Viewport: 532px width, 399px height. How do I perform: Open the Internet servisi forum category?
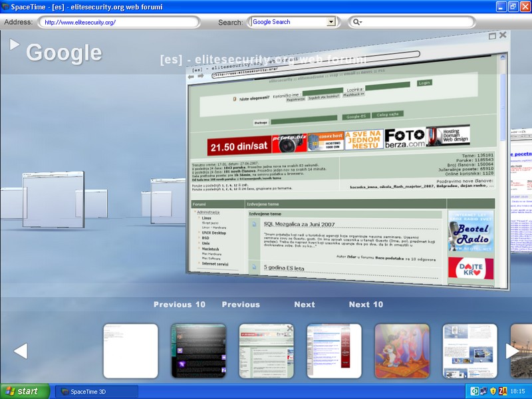215,263
